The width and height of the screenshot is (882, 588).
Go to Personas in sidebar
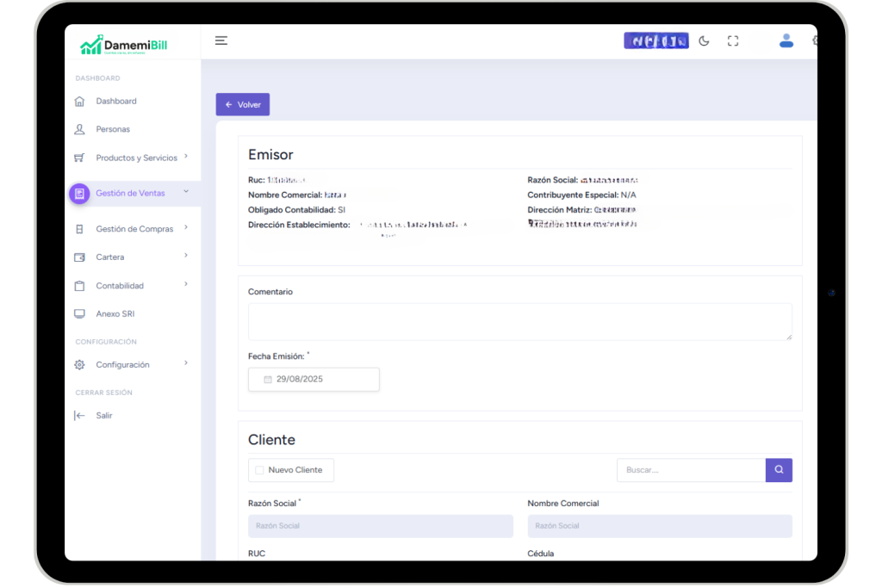(113, 129)
